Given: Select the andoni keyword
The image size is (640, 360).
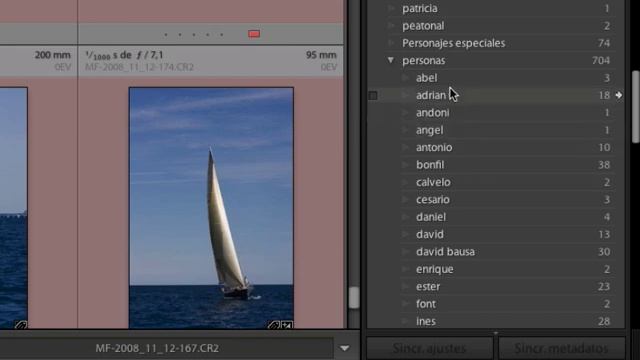Looking at the screenshot, I should 433,113.
